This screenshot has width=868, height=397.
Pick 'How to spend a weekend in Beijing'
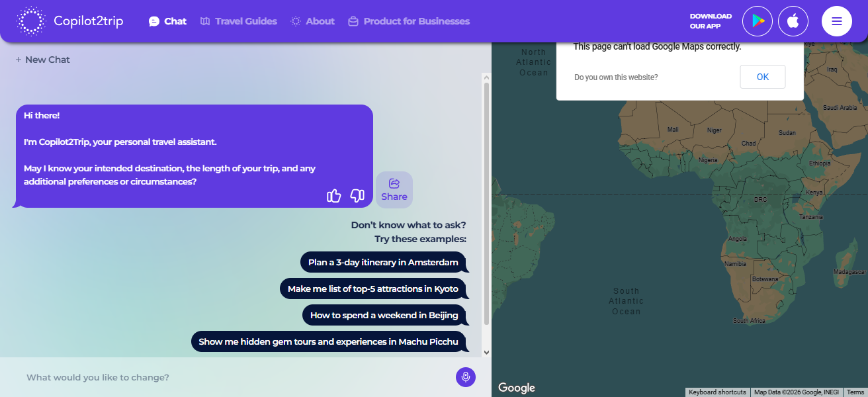coord(384,315)
